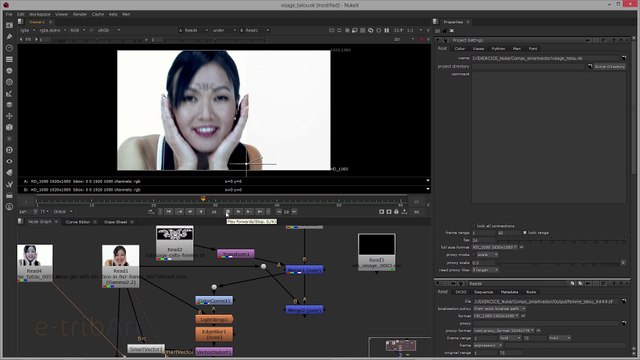Jump to first frame in timeline controls

click(x=169, y=212)
